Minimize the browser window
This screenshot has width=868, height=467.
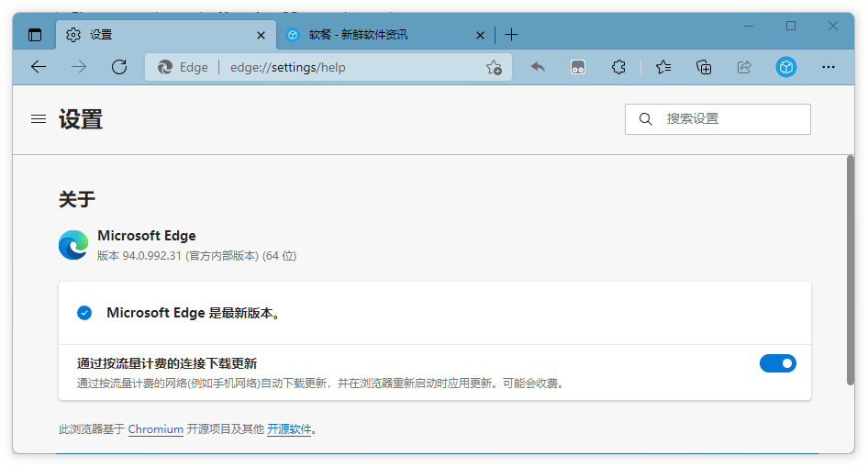pyautogui.click(x=749, y=26)
